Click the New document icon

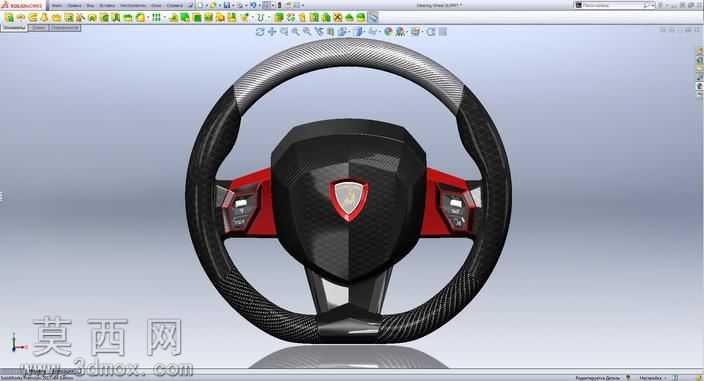[201, 5]
